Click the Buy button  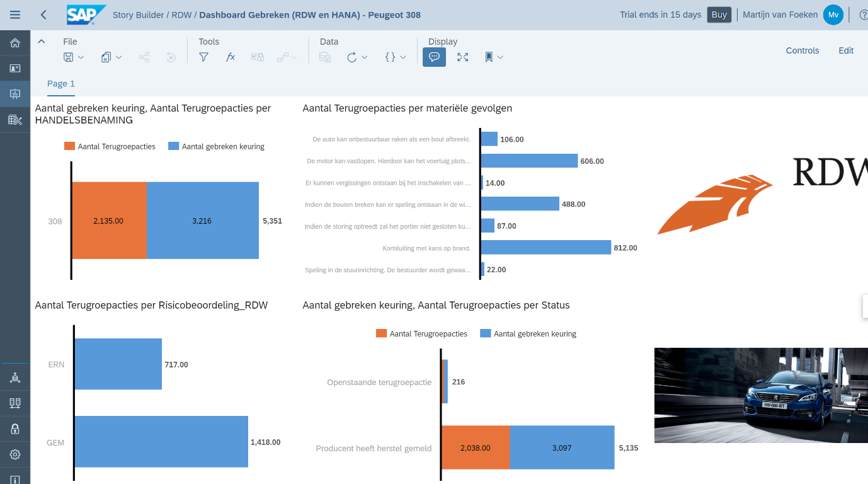(719, 14)
